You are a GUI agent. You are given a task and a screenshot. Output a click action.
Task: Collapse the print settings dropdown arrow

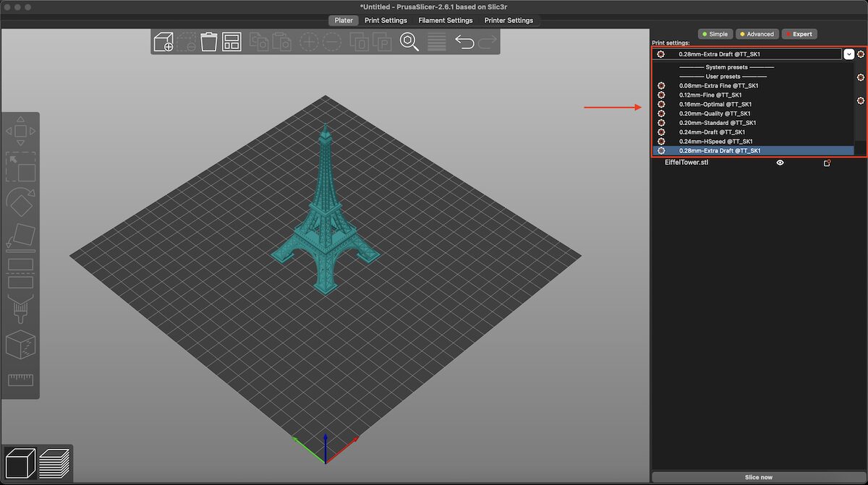848,54
